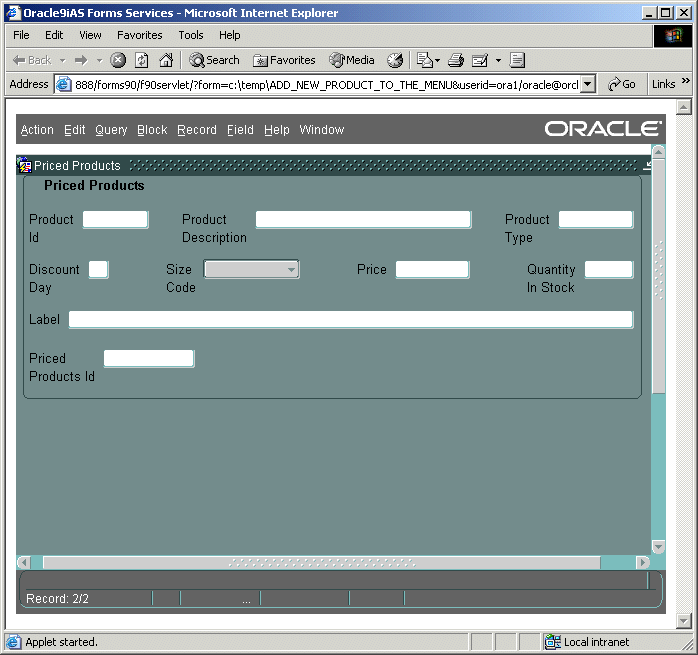The width and height of the screenshot is (698, 655).
Task: Open the Record menu in Oracle Forms
Action: tap(197, 130)
